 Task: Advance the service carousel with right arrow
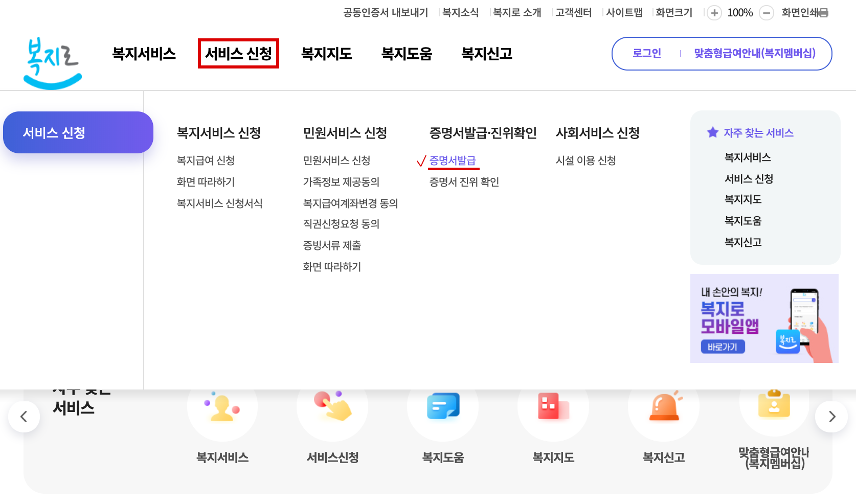[x=831, y=417]
